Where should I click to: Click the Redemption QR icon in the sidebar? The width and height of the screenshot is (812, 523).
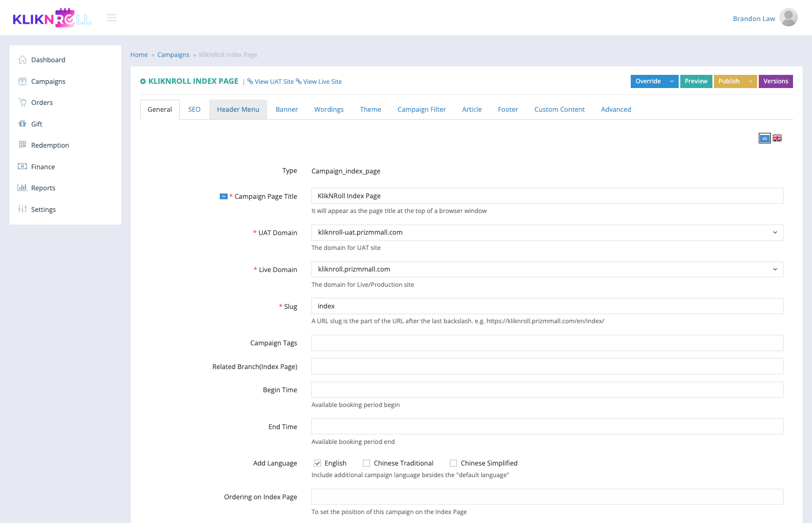[x=22, y=145]
